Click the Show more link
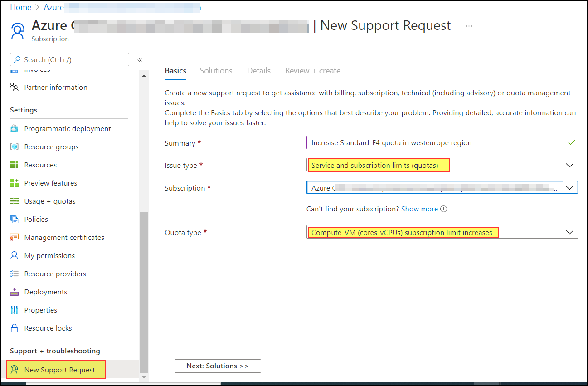 [420, 209]
